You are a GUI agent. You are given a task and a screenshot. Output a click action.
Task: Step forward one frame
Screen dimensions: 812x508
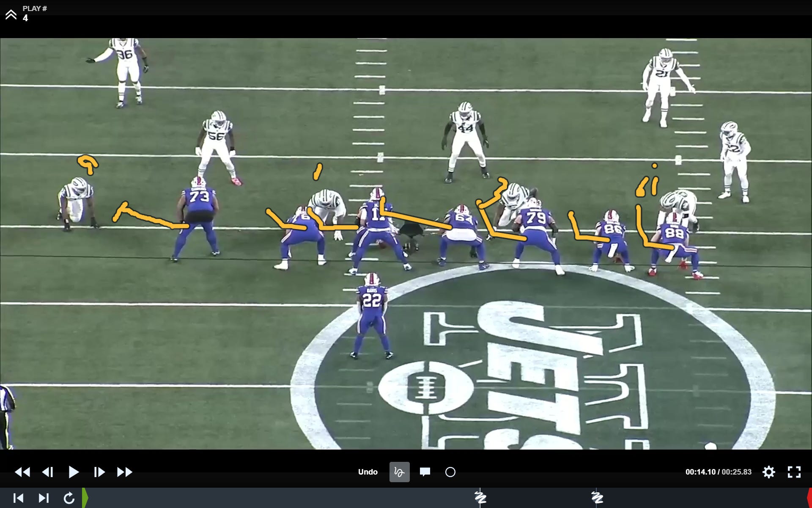(99, 472)
